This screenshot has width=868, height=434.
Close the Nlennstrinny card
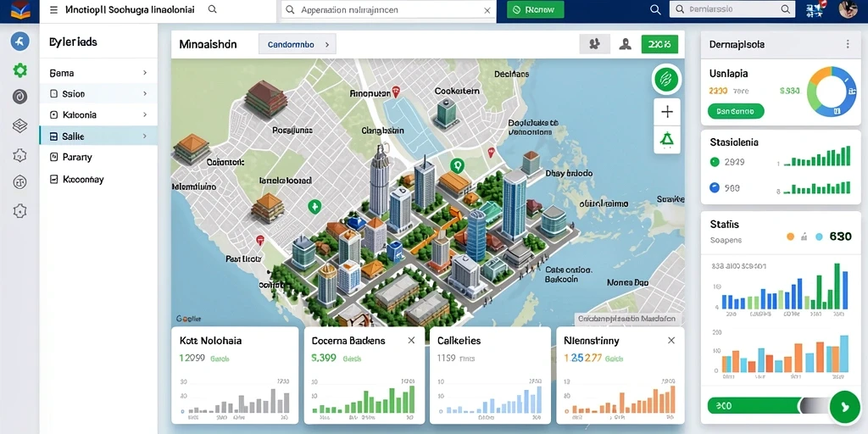(671, 341)
